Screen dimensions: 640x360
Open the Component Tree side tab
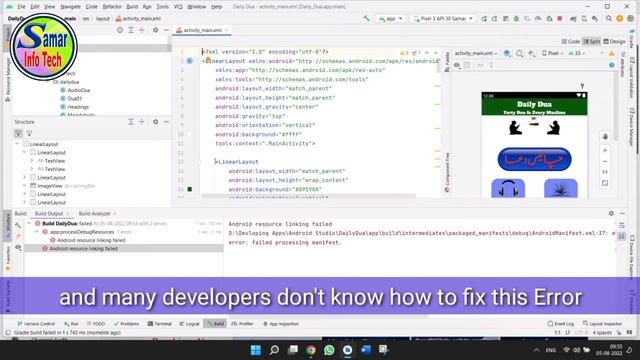447,172
